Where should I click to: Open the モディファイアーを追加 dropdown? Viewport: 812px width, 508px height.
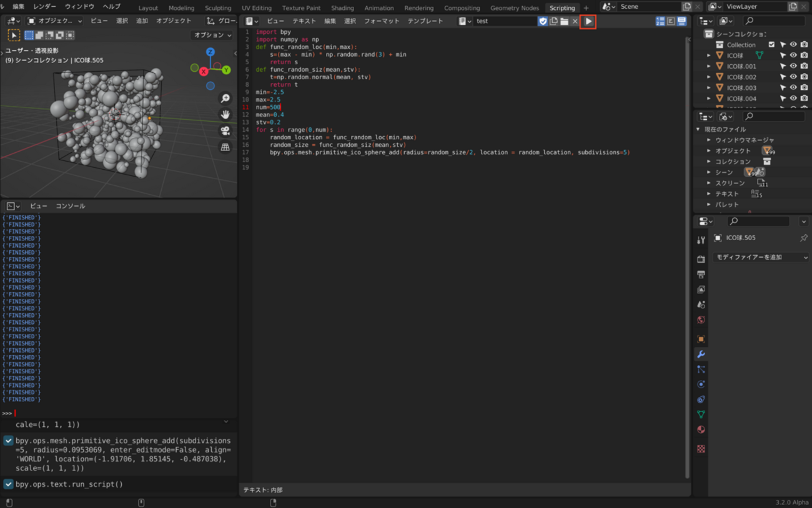pos(760,257)
